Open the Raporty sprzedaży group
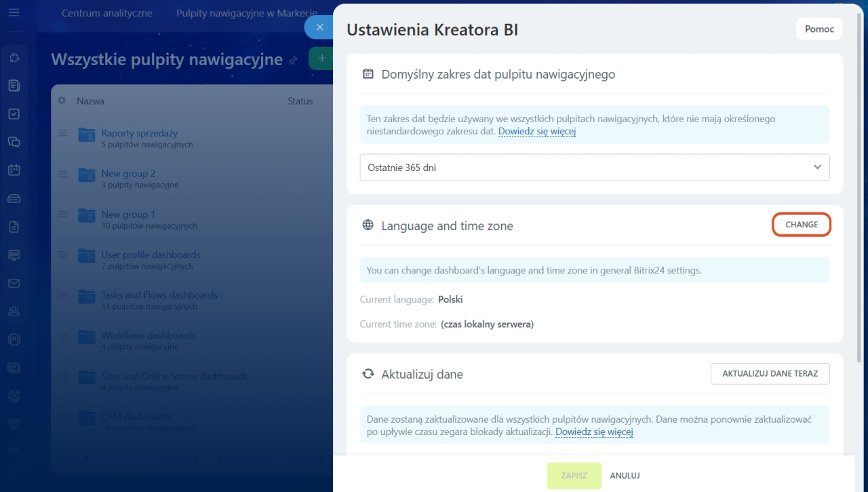868x492 pixels. (x=140, y=133)
